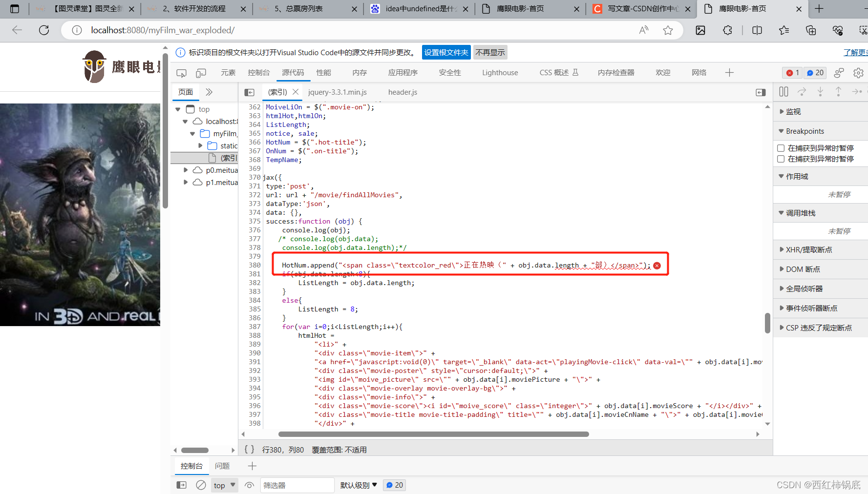
Task: Hide the debugger pane icon
Action: tap(761, 92)
